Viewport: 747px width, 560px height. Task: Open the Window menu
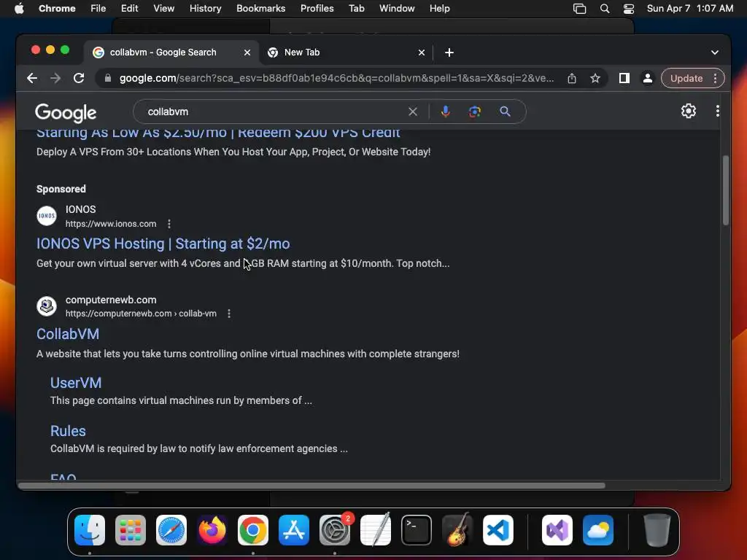coord(397,9)
